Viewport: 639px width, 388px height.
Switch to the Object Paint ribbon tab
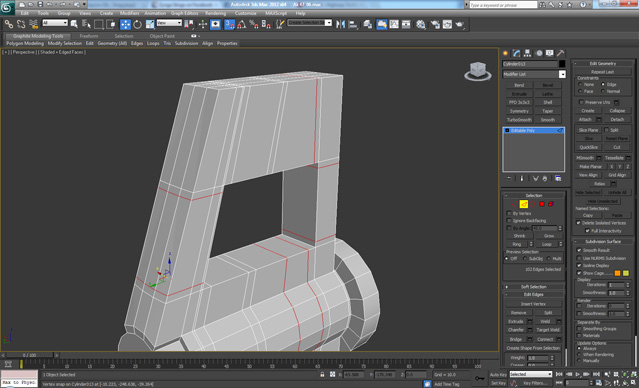coord(162,36)
